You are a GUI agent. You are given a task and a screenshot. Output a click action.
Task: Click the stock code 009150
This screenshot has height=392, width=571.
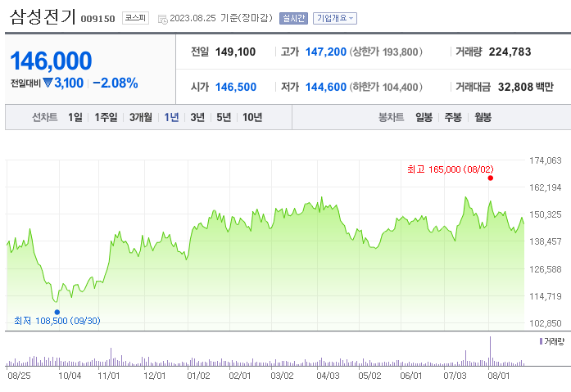97,19
